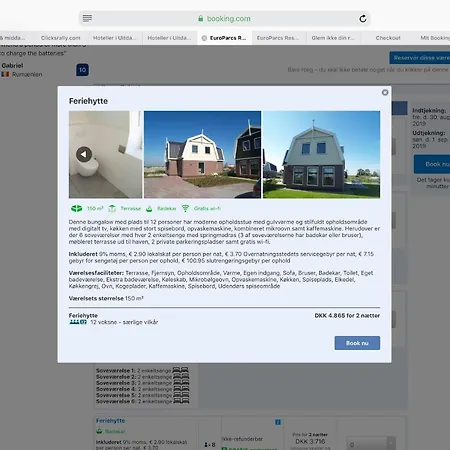Switch to second Hoteller i Uitda tab
This screenshot has width=450, height=450.
(x=169, y=38)
